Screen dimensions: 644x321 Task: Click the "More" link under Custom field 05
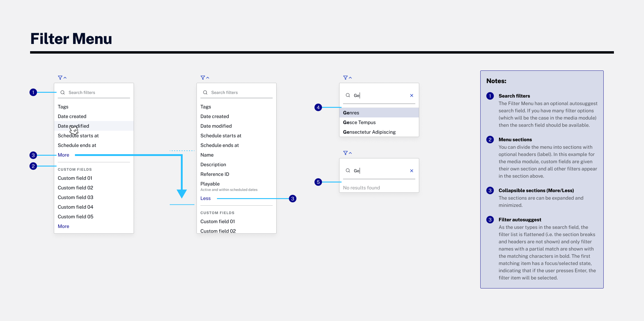(x=63, y=226)
